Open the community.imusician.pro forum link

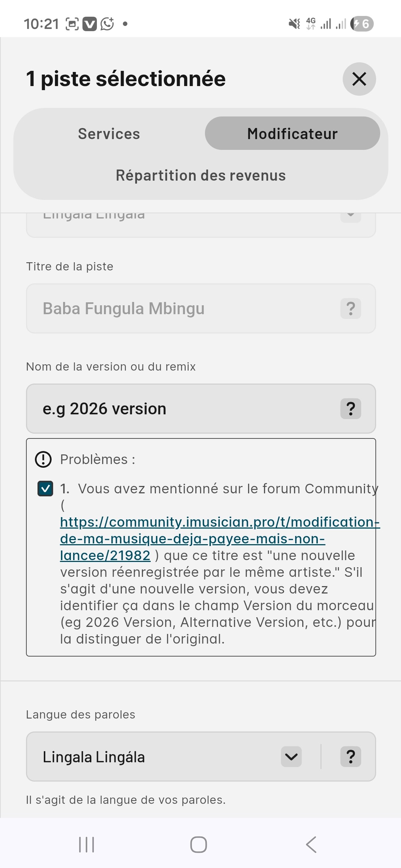click(192, 539)
